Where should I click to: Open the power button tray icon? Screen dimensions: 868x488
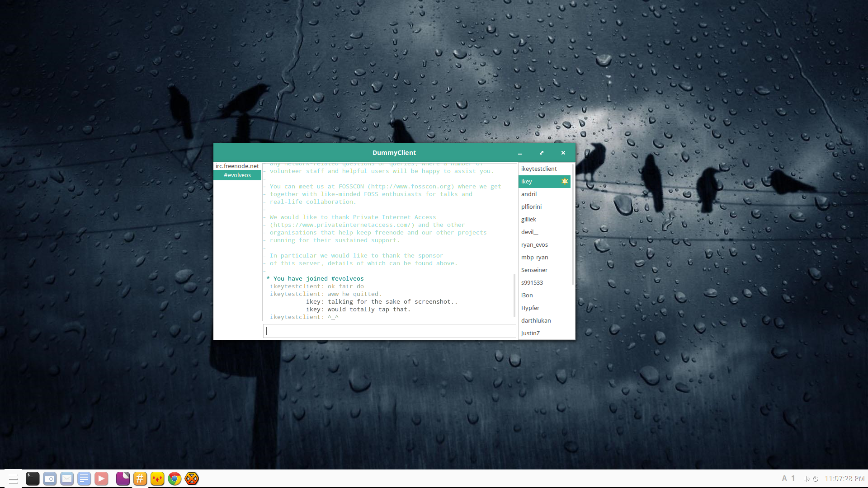pos(816,479)
